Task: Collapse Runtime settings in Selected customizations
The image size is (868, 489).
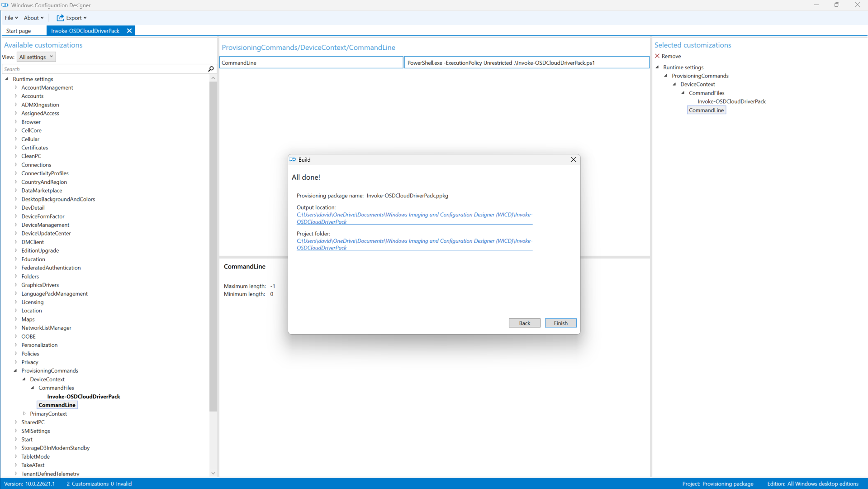Action: tap(658, 67)
